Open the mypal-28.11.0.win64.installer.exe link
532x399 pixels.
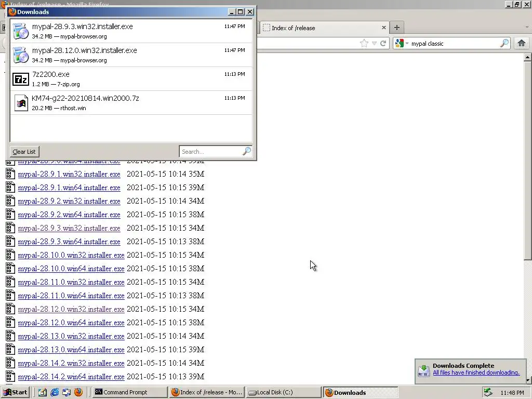click(x=71, y=296)
